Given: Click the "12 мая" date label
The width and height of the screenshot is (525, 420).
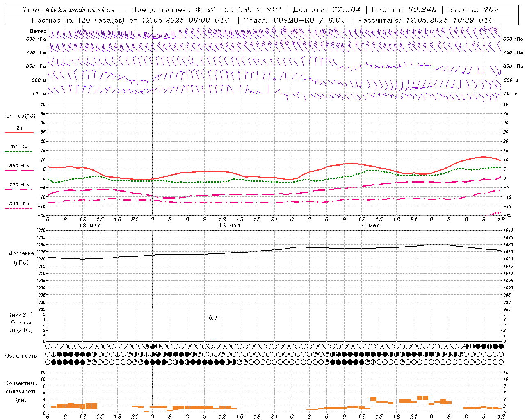Looking at the screenshot, I should [x=89, y=226].
